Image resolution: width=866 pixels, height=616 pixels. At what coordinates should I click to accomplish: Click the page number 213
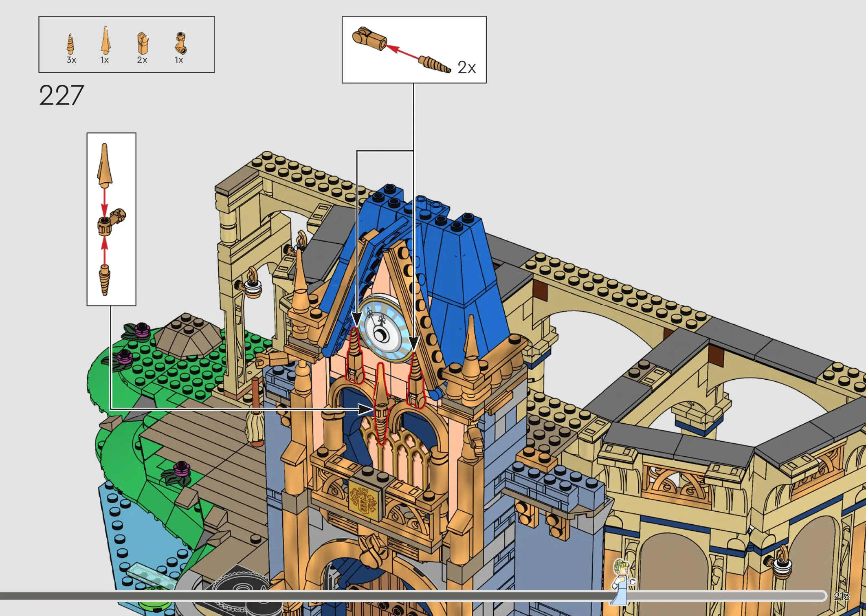click(x=842, y=596)
